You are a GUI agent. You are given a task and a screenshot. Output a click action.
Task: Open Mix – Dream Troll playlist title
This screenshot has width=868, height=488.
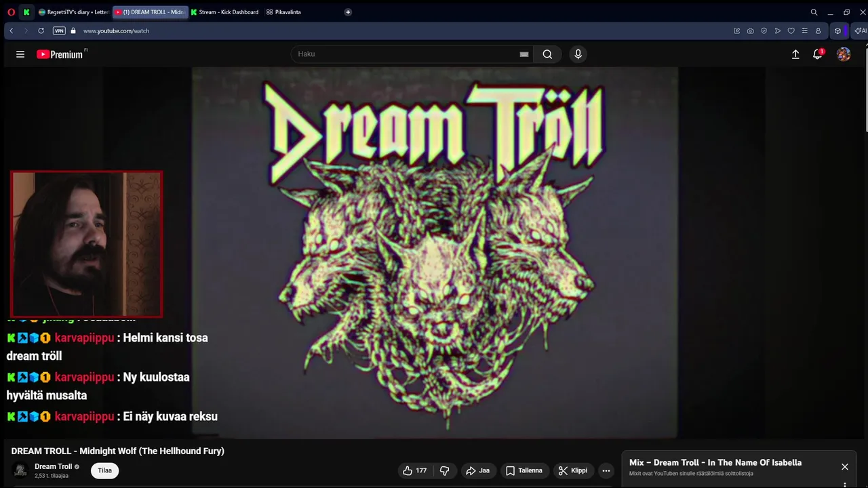tap(715, 462)
